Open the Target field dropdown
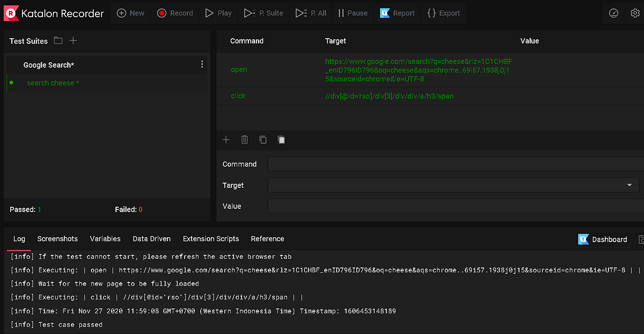Image resolution: width=644 pixels, height=334 pixels. pos(629,185)
